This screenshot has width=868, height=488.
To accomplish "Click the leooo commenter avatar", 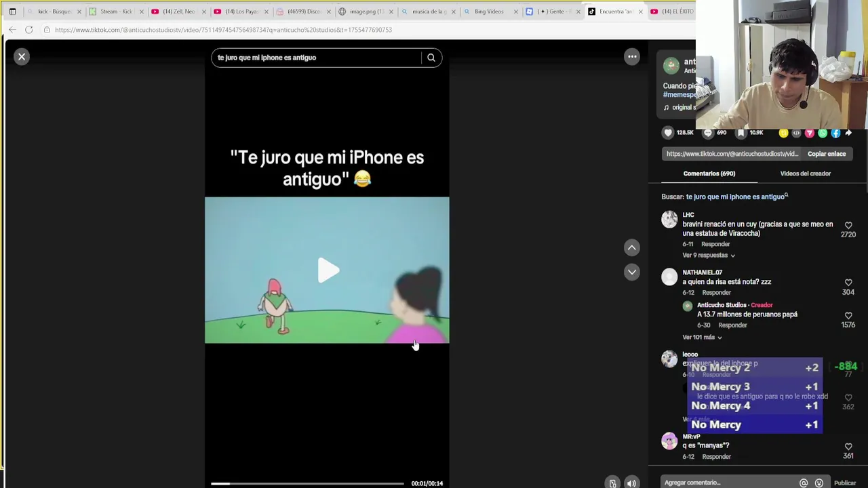I will (x=669, y=359).
